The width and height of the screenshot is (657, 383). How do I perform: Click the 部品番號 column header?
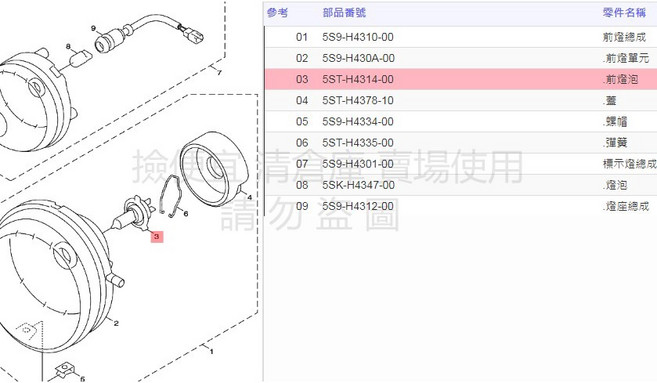(x=344, y=13)
